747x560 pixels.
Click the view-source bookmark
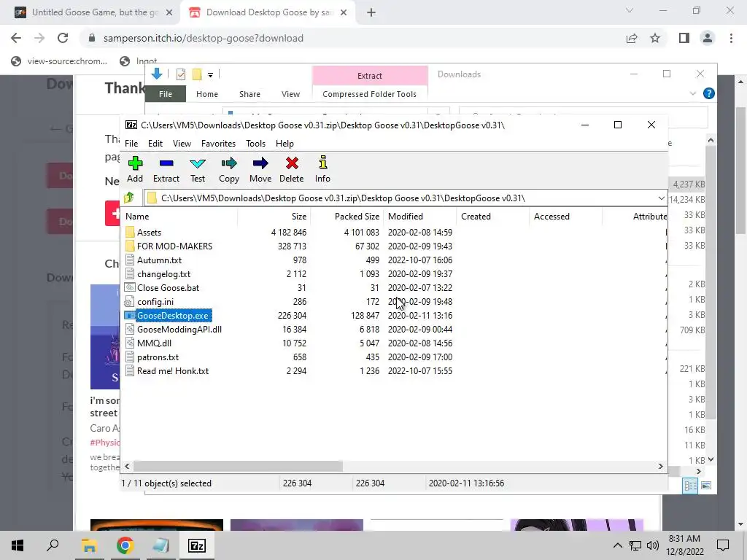coord(59,61)
